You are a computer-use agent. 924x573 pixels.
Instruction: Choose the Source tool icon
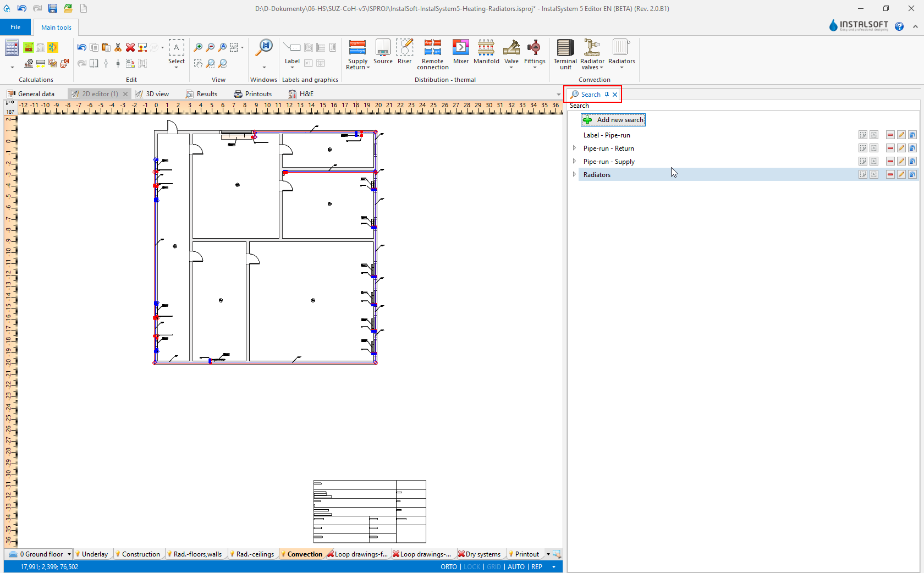tap(383, 52)
